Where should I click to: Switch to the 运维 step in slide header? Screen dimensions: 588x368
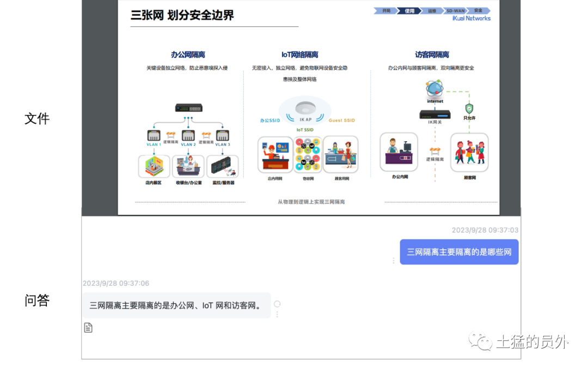tap(432, 11)
